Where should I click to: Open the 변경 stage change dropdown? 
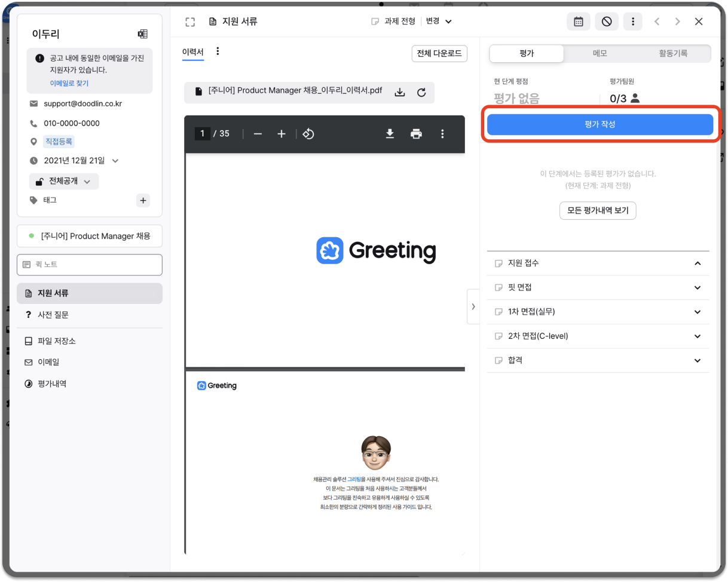coord(439,22)
